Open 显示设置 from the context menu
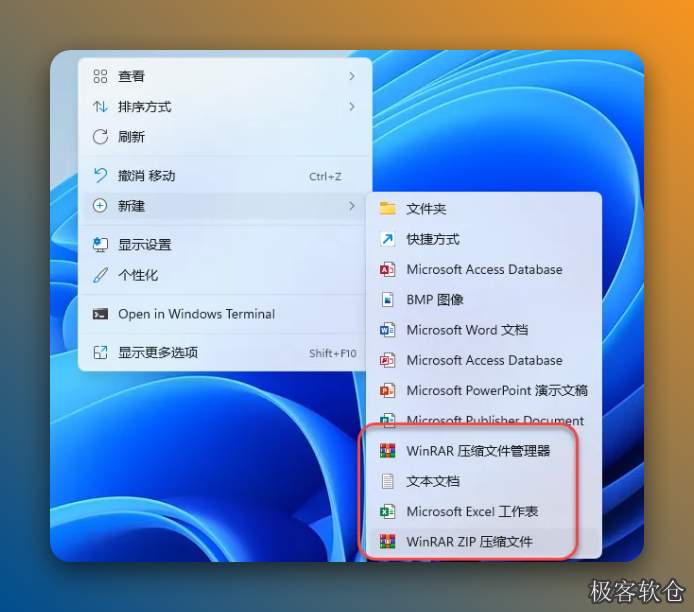The image size is (694, 612). point(225,245)
